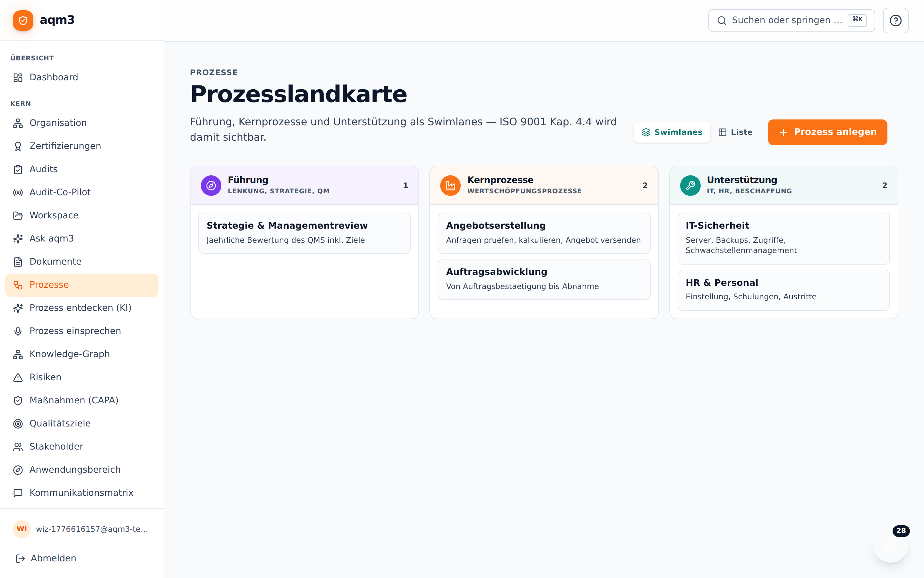Viewport: 924px width, 578px height.
Task: Click the Qualitätsziele target icon
Action: pyautogui.click(x=18, y=424)
